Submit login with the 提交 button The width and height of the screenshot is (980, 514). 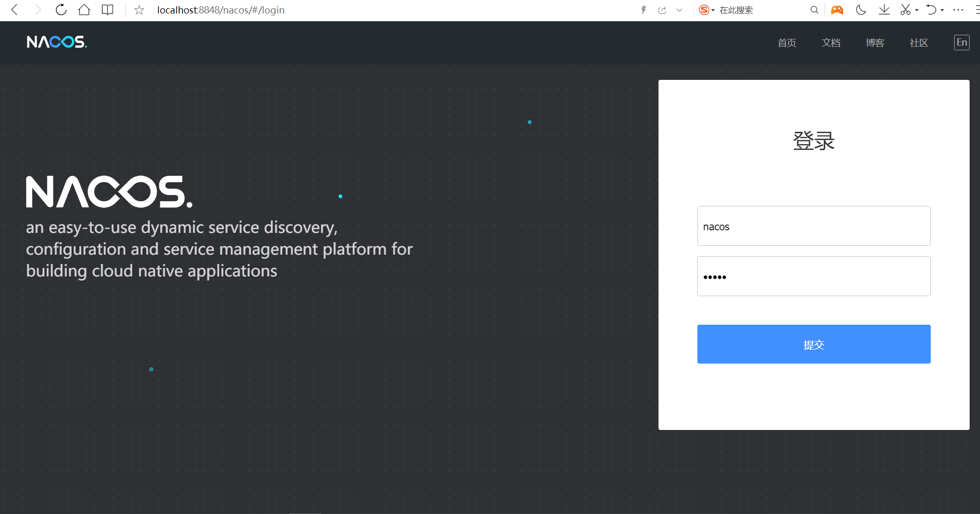(x=814, y=344)
